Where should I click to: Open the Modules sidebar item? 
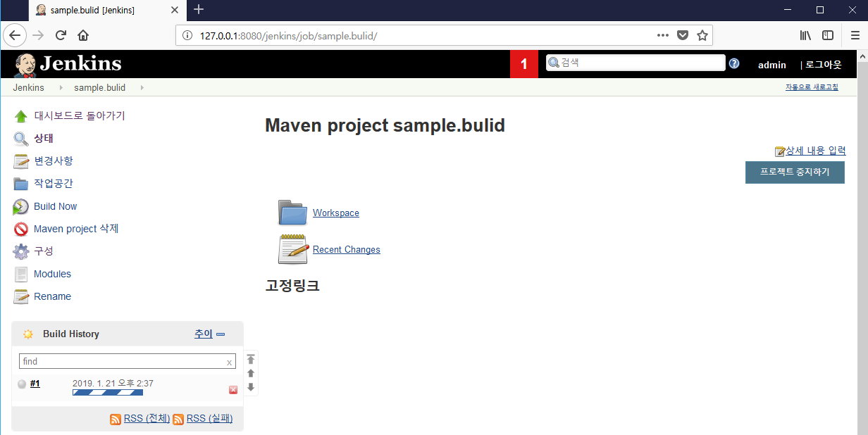coord(52,274)
